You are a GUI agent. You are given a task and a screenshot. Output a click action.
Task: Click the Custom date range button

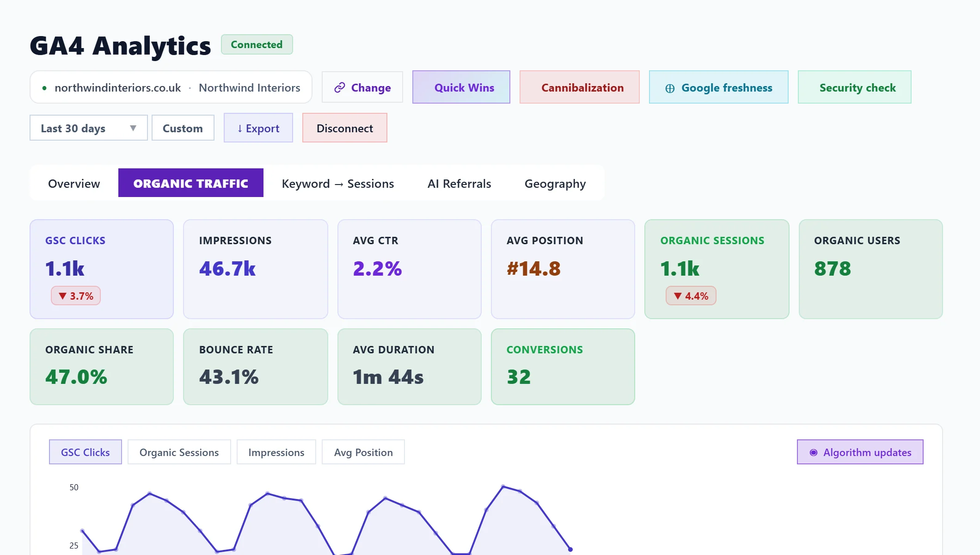point(183,128)
